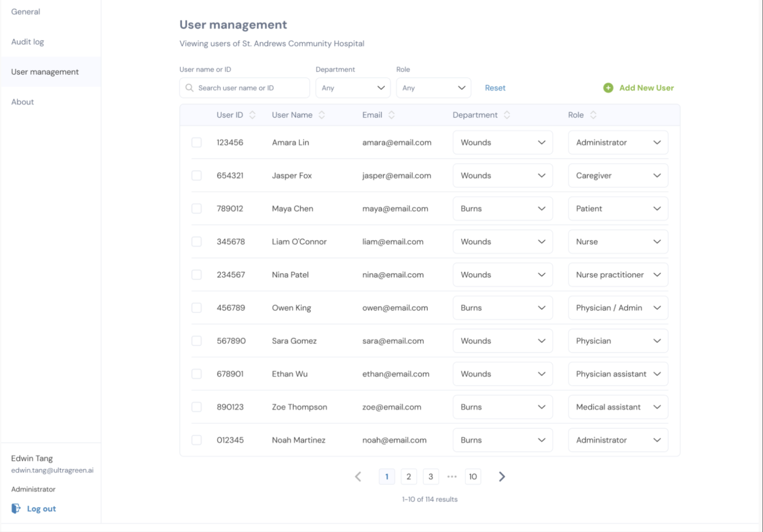Image resolution: width=763 pixels, height=532 pixels.
Task: Reset the user filters
Action: tap(495, 88)
